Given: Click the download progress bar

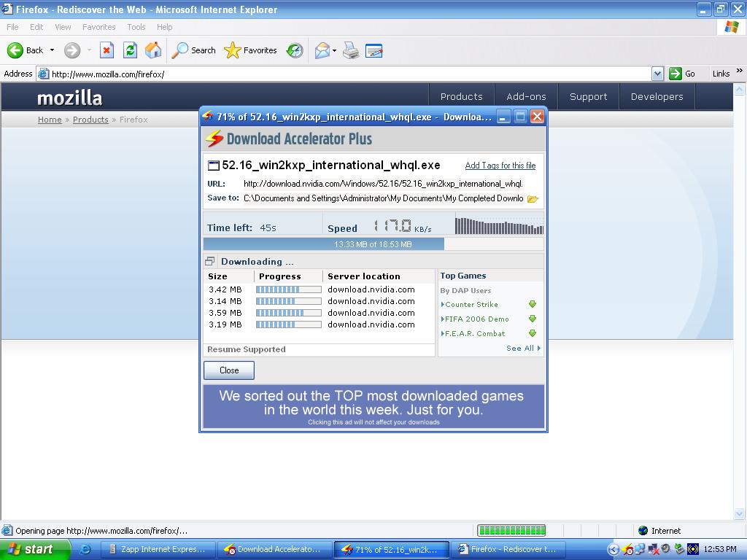Looking at the screenshot, I should coord(373,244).
